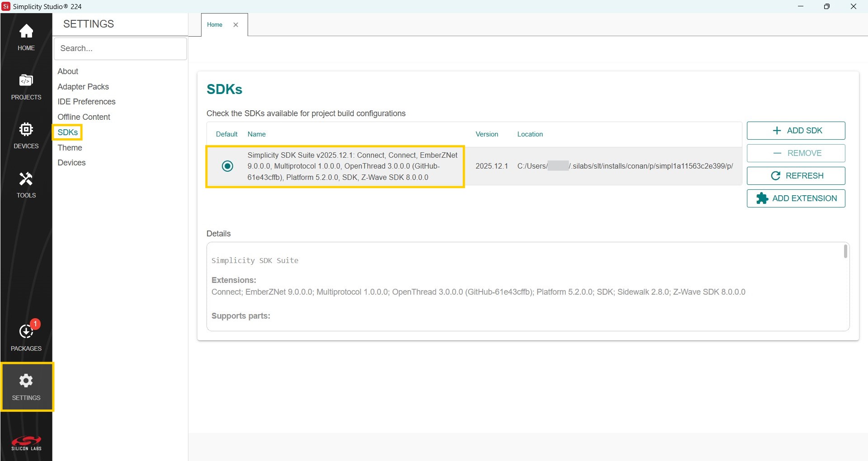This screenshot has width=868, height=461.
Task: Open the Projects sidebar icon
Action: [26, 86]
